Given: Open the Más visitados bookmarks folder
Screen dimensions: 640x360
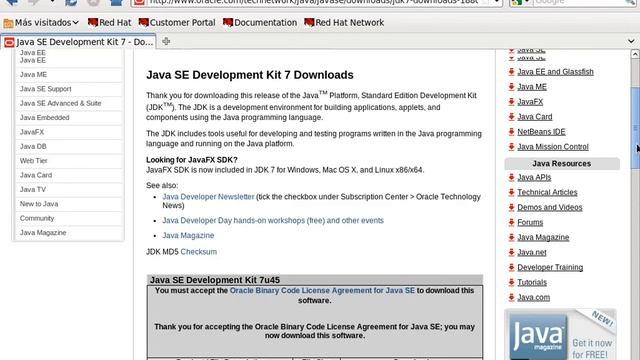Looking at the screenshot, I should tap(41, 22).
